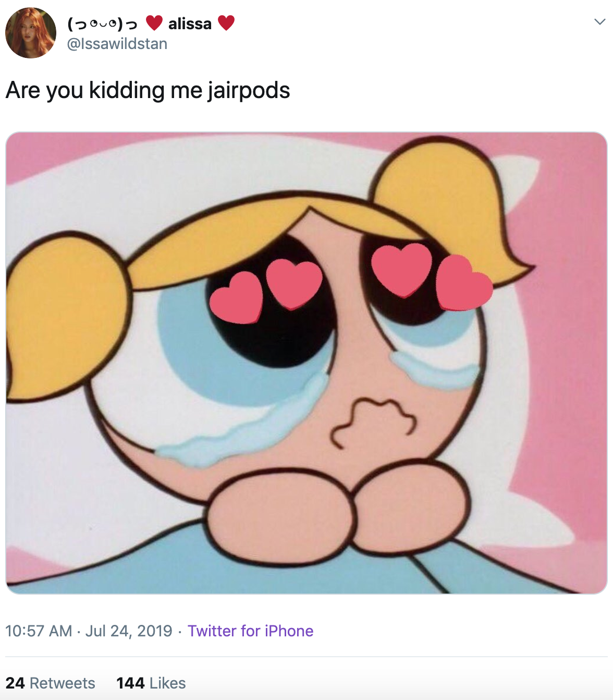View the 24 Retweets list
Viewport: 613px width, 700px height.
(x=50, y=683)
